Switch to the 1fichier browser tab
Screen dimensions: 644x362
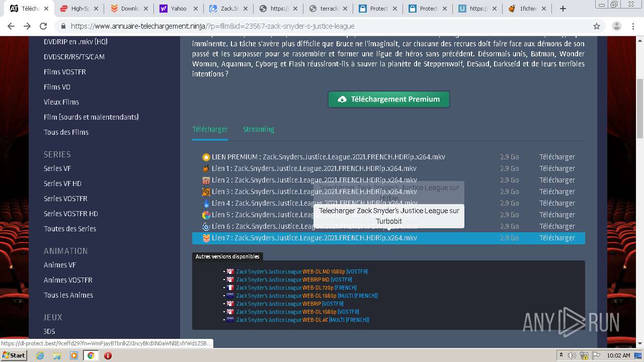click(527, 9)
